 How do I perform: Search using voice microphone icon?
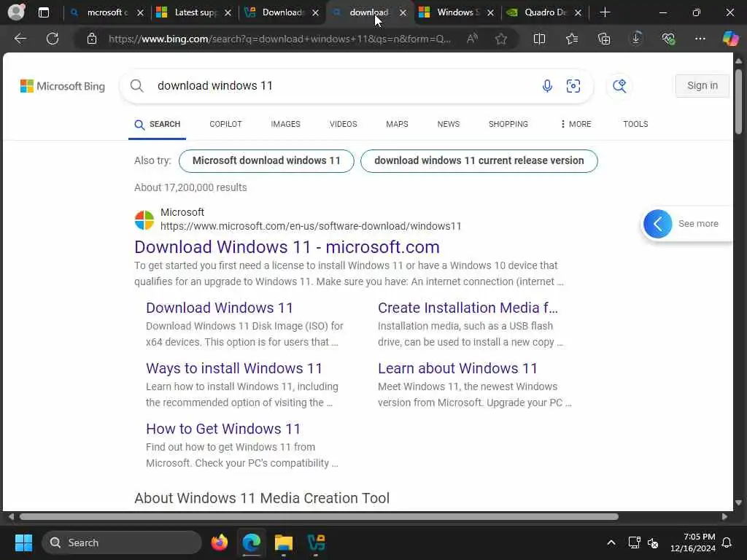tap(547, 86)
